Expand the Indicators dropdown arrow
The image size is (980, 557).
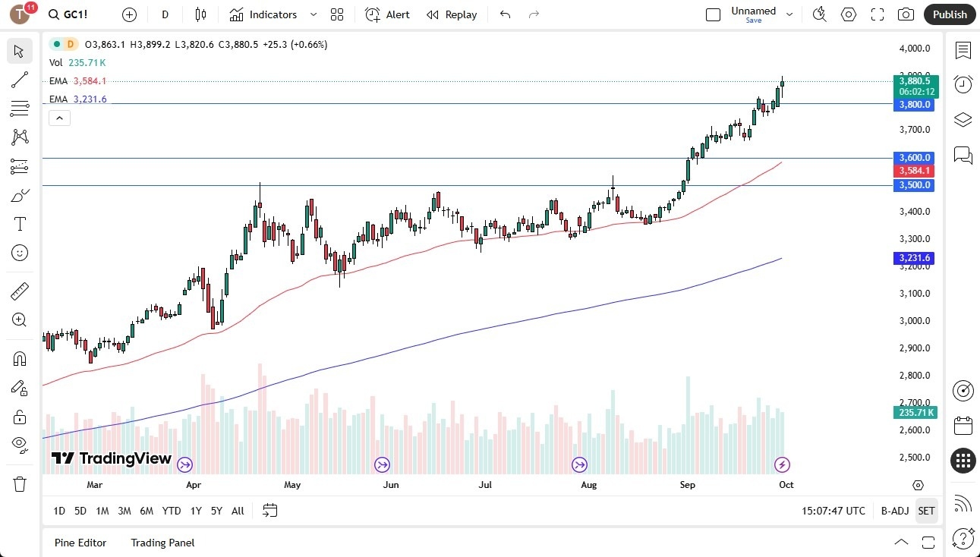coord(312,14)
